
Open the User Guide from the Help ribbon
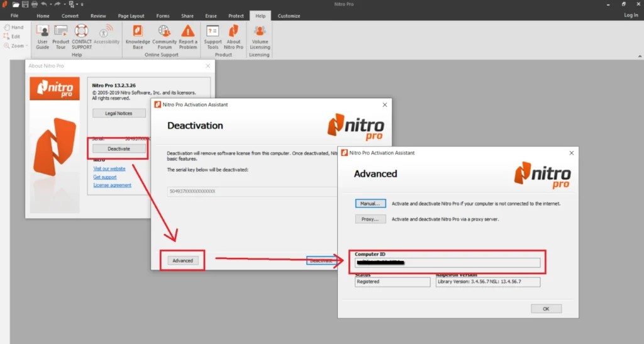click(42, 37)
